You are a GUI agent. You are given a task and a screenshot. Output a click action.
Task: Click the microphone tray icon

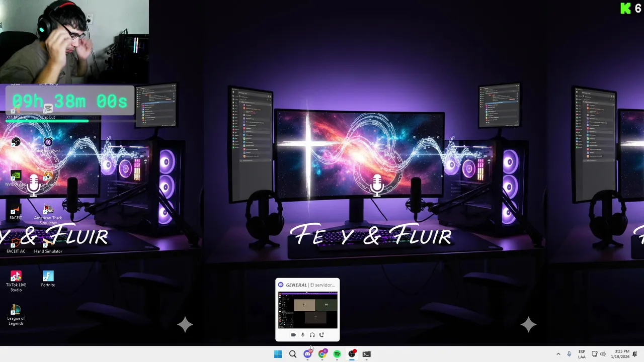coord(569,354)
